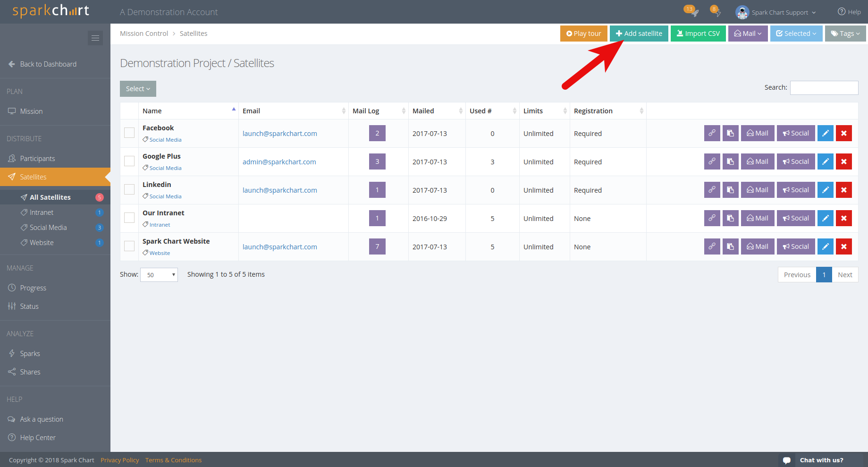This screenshot has height=467, width=868.
Task: Select the Linkedin row checkbox
Action: pos(129,189)
